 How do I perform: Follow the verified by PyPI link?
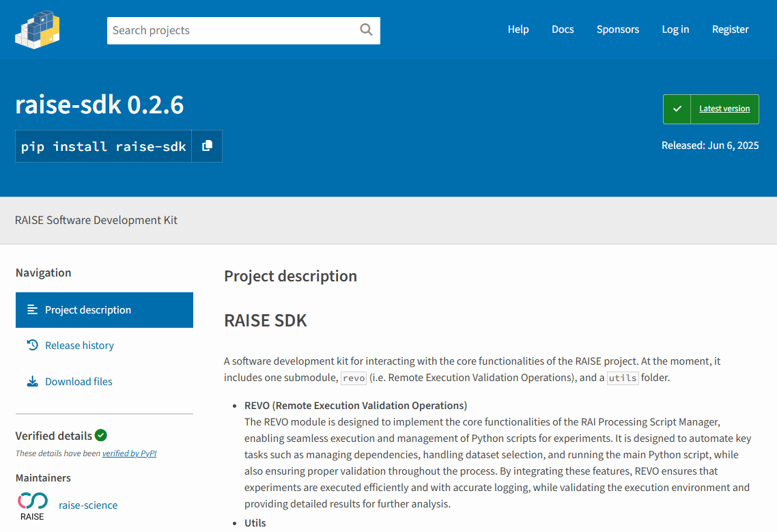coord(129,453)
